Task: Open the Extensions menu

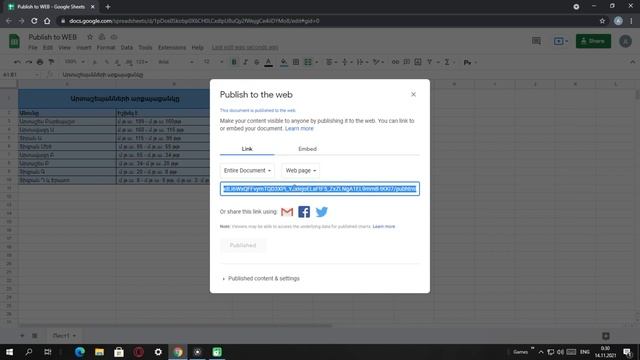Action: pos(172,48)
